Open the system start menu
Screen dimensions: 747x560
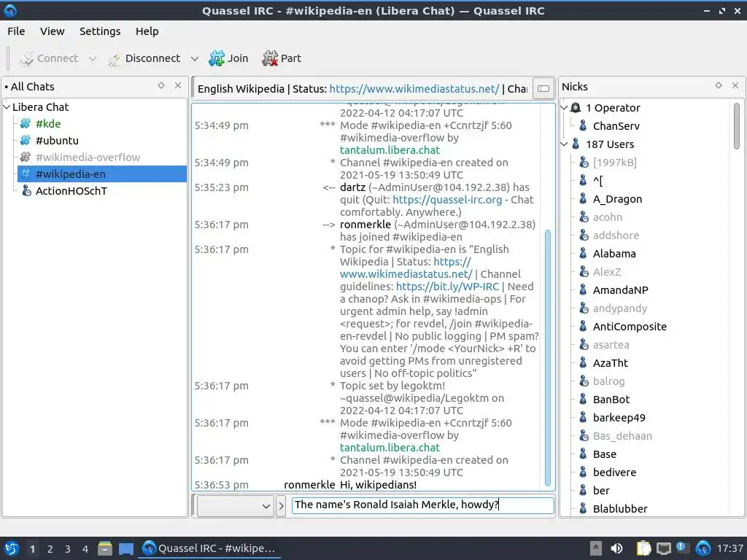coord(11,548)
